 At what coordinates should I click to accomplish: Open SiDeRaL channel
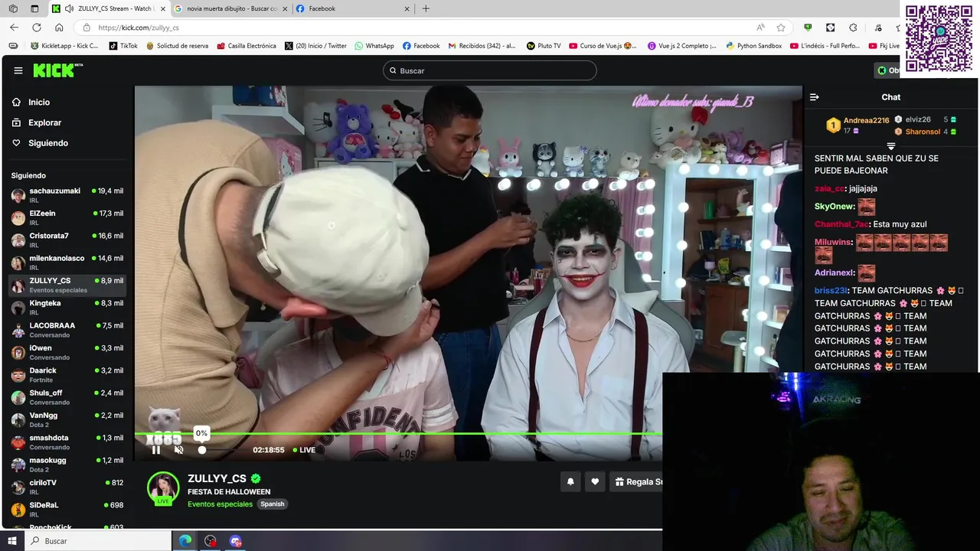click(x=67, y=510)
